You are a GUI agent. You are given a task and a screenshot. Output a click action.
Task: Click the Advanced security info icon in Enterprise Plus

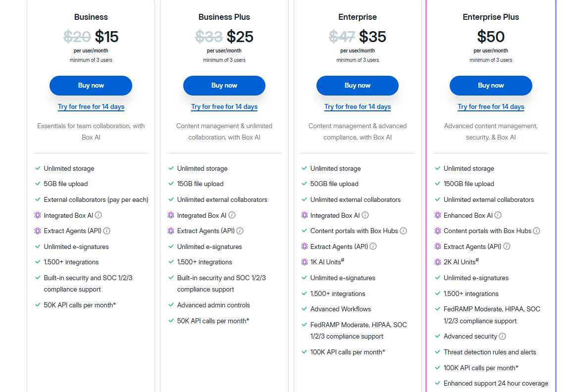point(502,336)
